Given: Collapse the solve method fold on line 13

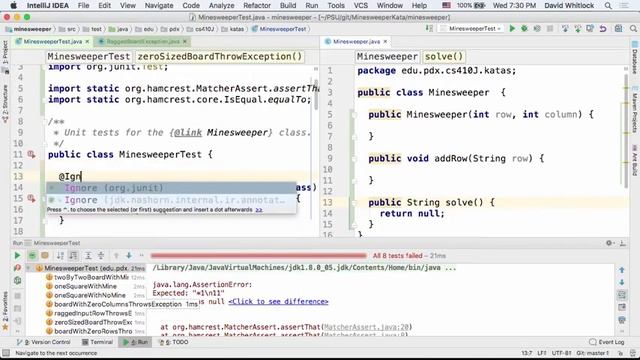Looking at the screenshot, I should pos(354,202).
